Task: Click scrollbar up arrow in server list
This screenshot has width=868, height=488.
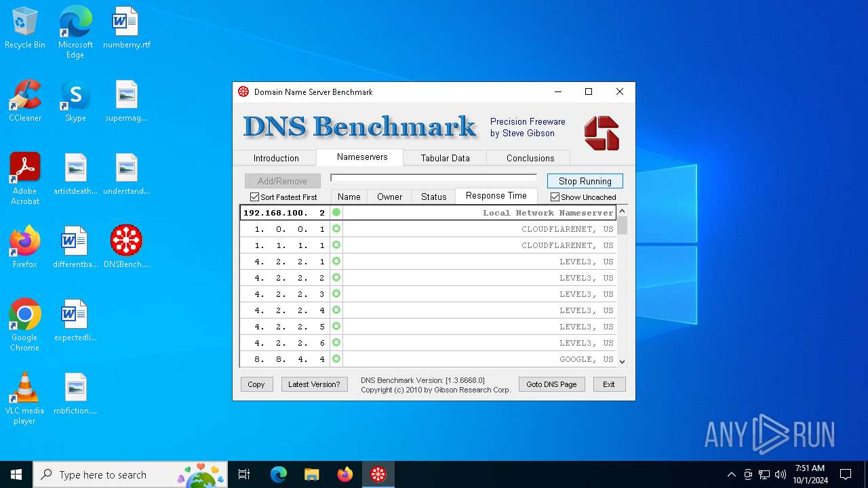Action: pos(623,210)
